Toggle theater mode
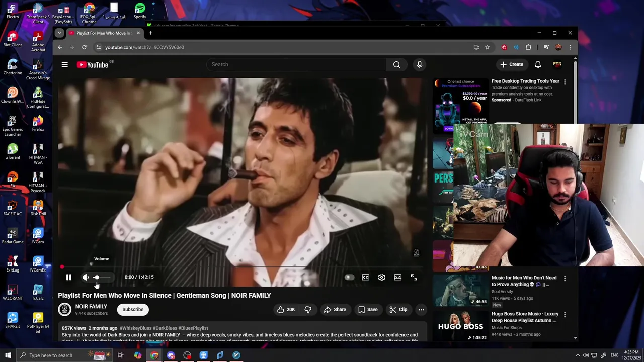The width and height of the screenshot is (644, 362). (x=397, y=277)
